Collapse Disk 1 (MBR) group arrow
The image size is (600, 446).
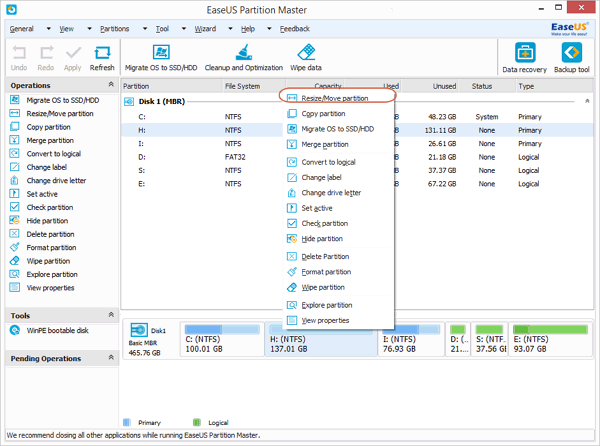click(587, 101)
